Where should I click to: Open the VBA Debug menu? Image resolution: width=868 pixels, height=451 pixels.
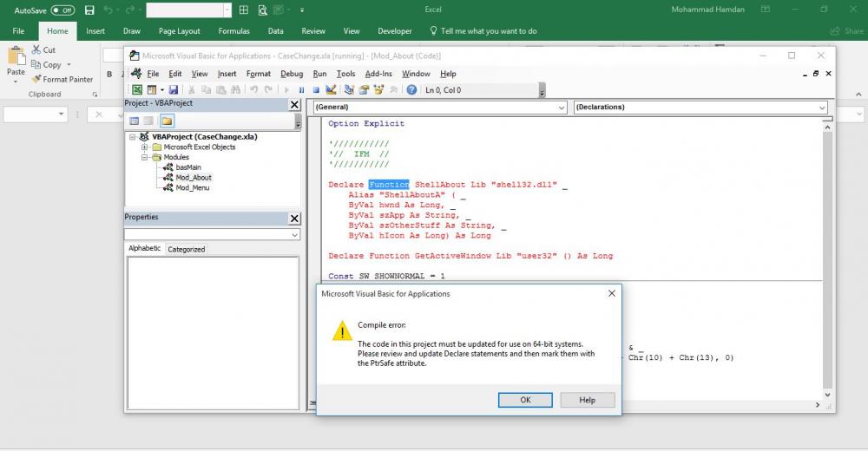tap(292, 74)
